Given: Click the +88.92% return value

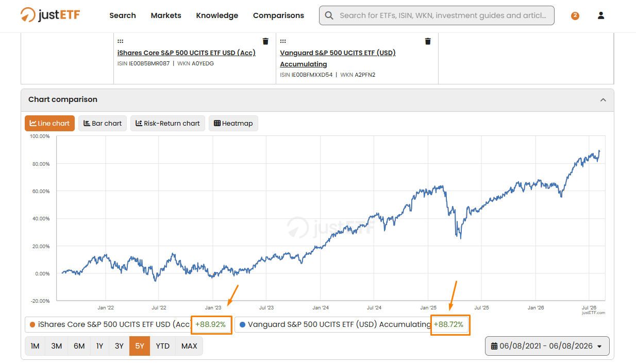Looking at the screenshot, I should pyautogui.click(x=210, y=324).
